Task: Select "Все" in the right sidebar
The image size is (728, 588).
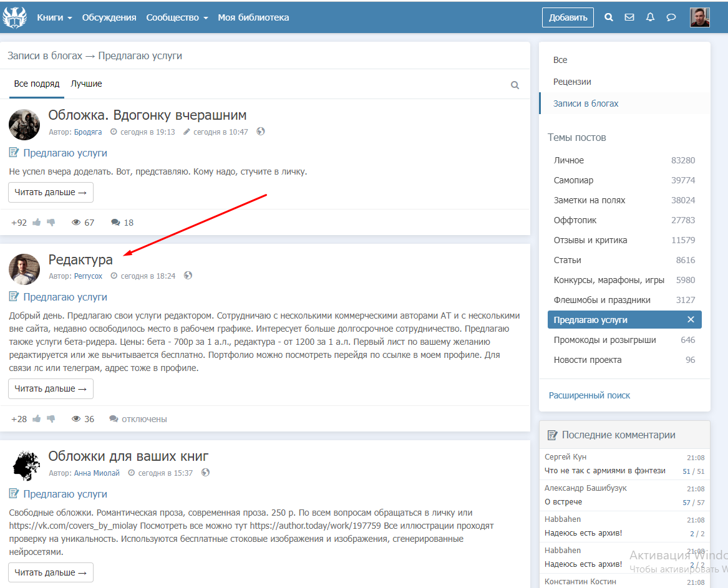Action: click(560, 60)
